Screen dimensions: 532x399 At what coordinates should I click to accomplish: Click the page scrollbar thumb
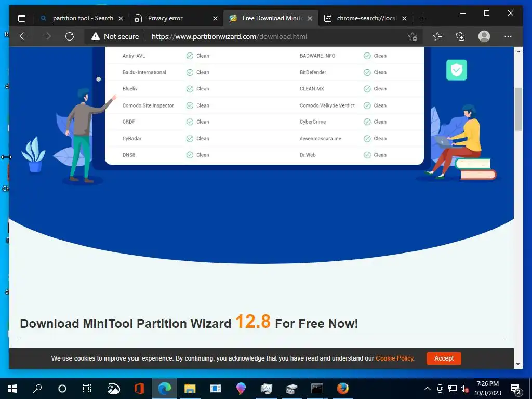click(518, 109)
